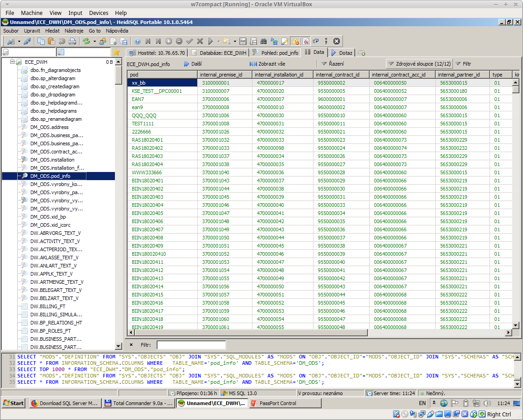Click the Zobrazit vše button

267,64
